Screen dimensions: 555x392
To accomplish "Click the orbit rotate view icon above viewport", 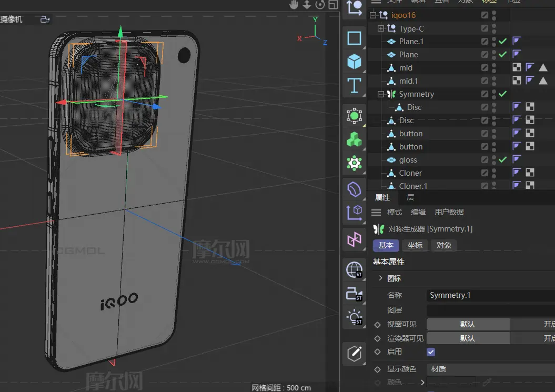I will coord(320,5).
